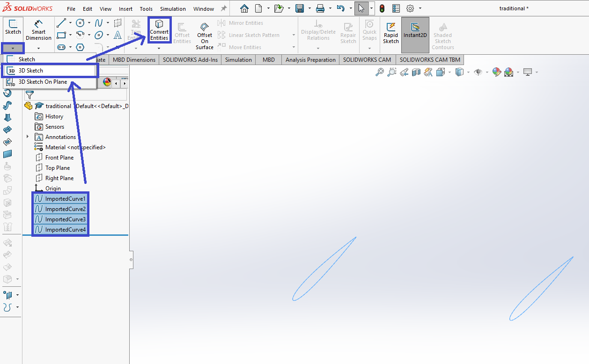Open the View menu
Image resolution: width=589 pixels, height=364 pixels.
[x=106, y=9]
